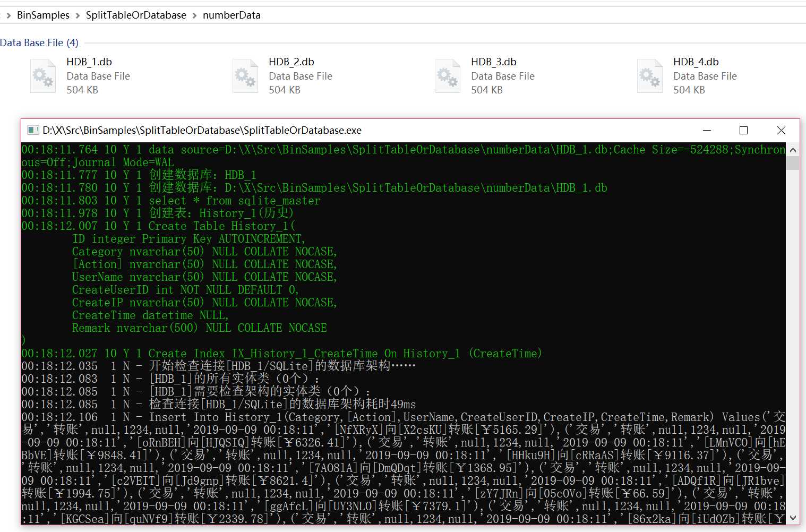Click '开始检查连接[HDB_1/SQLite]的数据库架构' log line
Viewport: 806px width, 532px height.
pyautogui.click(x=218, y=366)
